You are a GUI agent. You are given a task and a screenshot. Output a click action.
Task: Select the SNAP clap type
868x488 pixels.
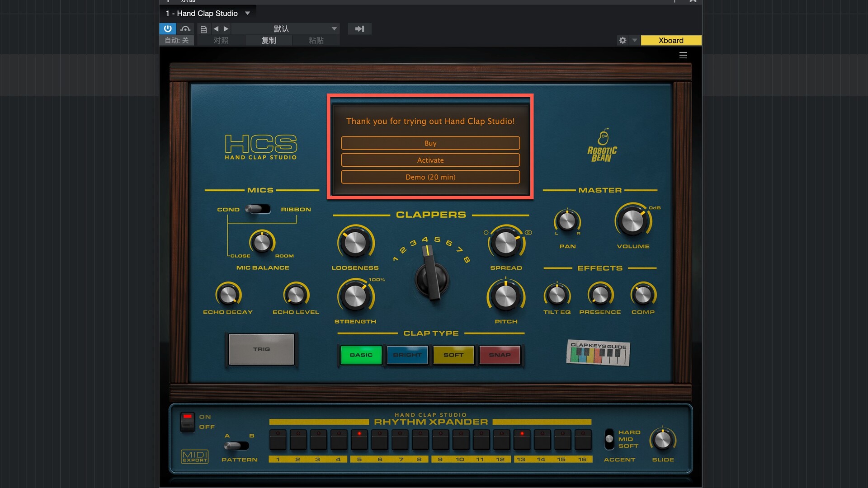500,355
